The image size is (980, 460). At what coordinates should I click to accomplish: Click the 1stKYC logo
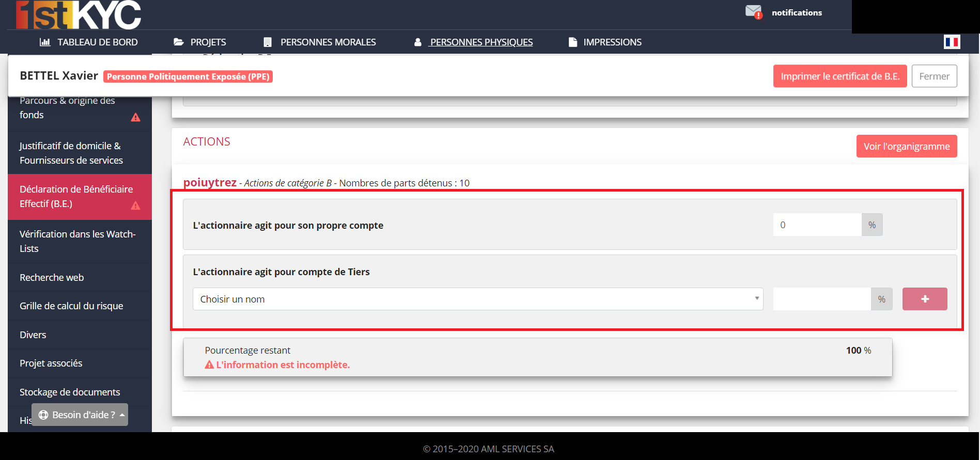[79, 14]
